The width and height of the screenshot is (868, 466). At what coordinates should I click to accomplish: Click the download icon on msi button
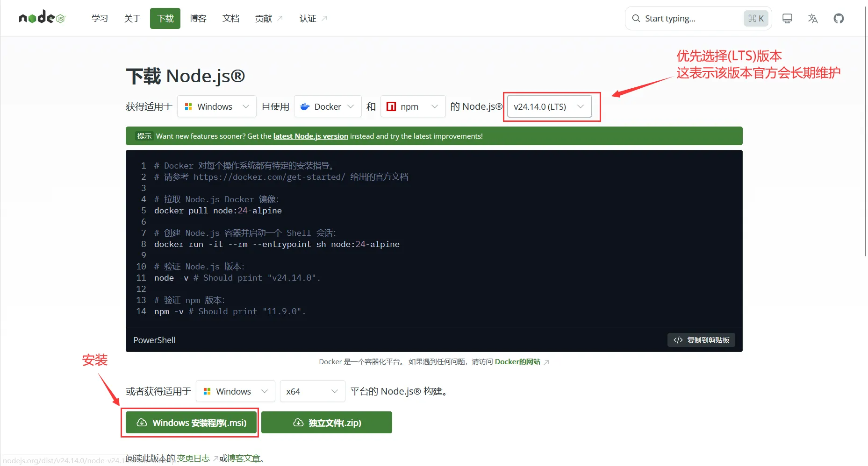(142, 423)
